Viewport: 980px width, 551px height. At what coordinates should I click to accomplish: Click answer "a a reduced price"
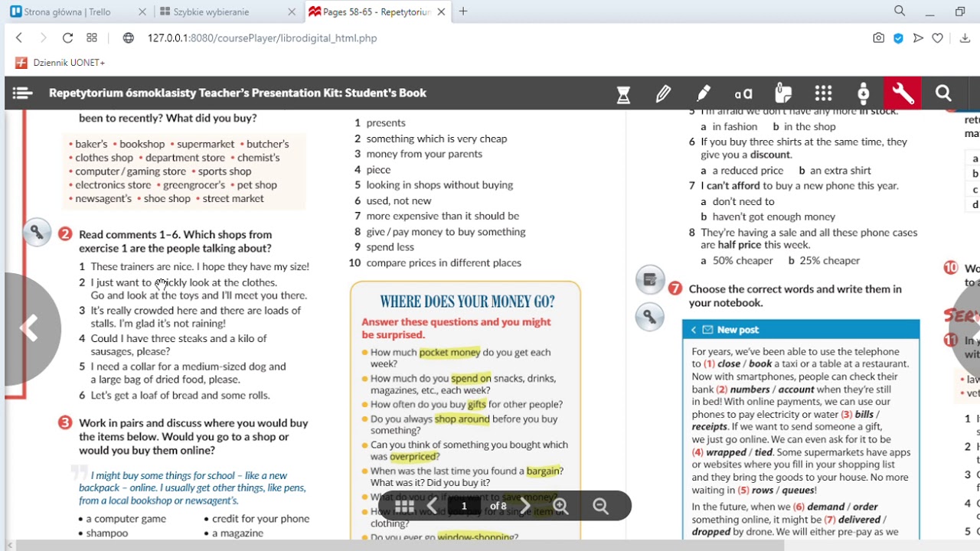click(x=742, y=171)
